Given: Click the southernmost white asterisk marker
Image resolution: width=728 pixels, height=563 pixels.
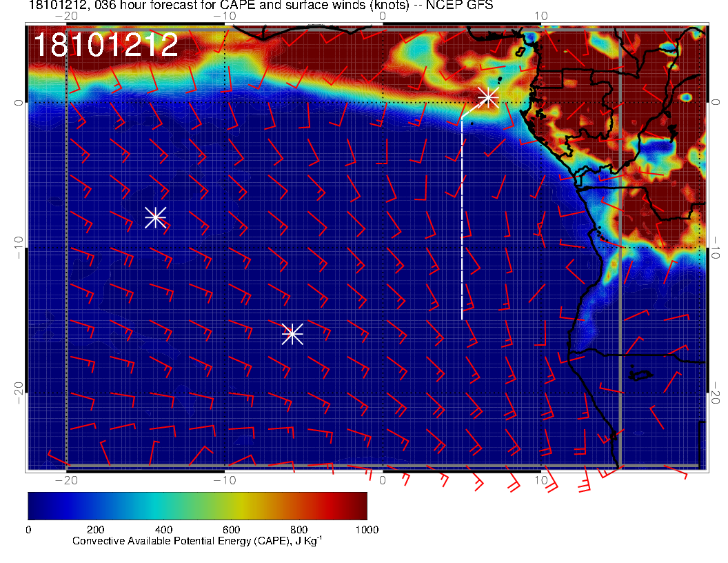Looking at the screenshot, I should tap(292, 334).
